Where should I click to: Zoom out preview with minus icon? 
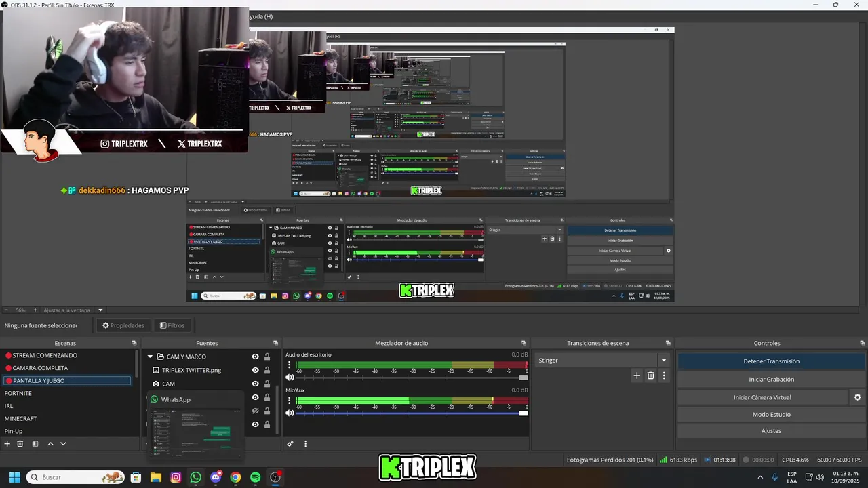click(x=6, y=310)
